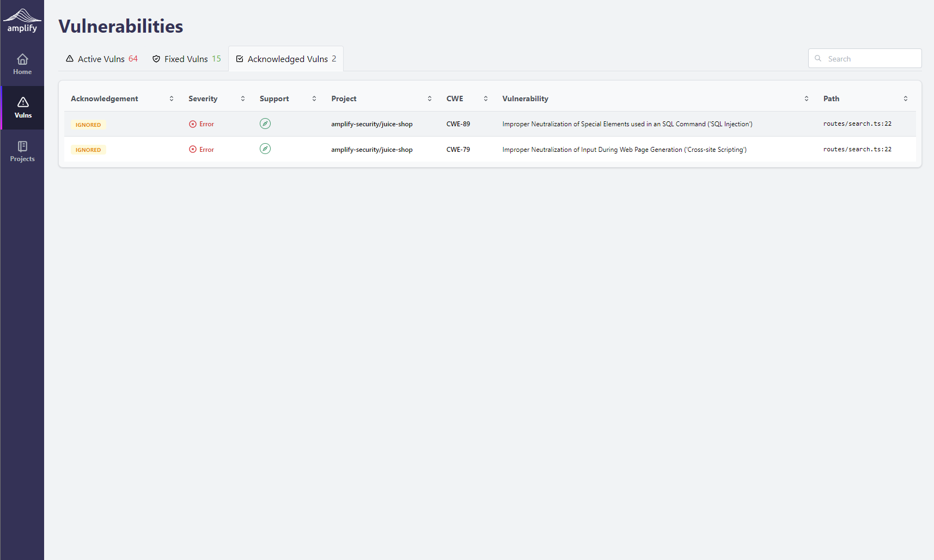The height and width of the screenshot is (560, 934).
Task: Select the CWE-89 cell
Action: pyautogui.click(x=459, y=124)
